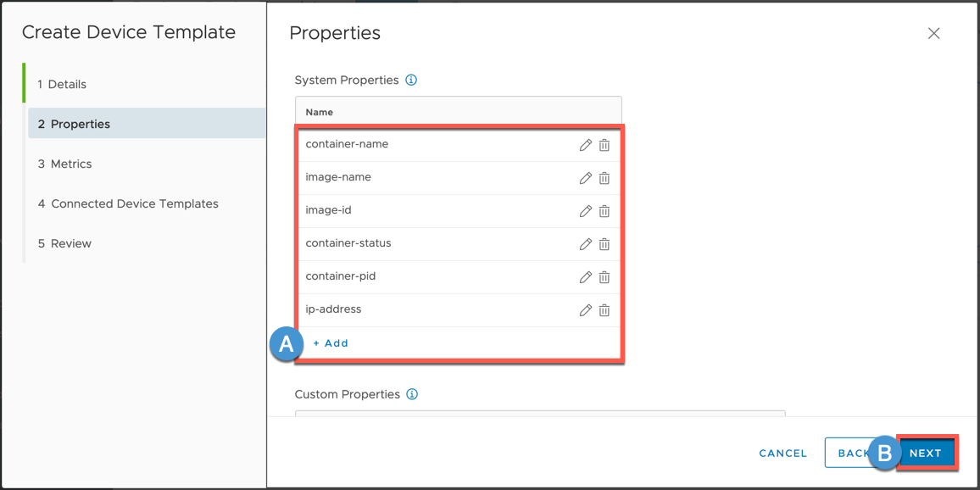
Task: Add a new system property
Action: (331, 343)
